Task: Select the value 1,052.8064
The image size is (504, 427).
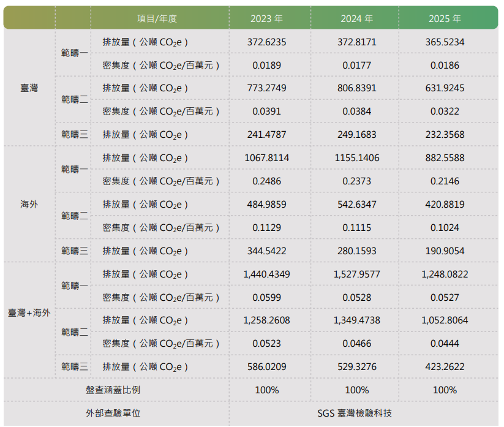Action: pos(445,320)
